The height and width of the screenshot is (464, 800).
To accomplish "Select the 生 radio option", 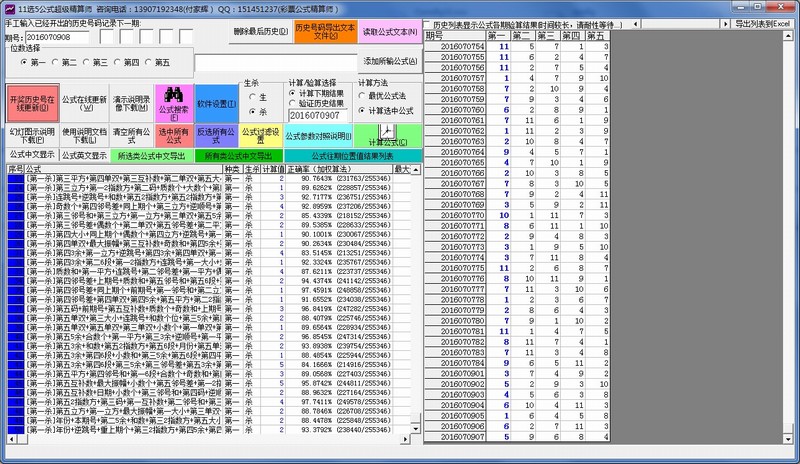I will point(252,96).
